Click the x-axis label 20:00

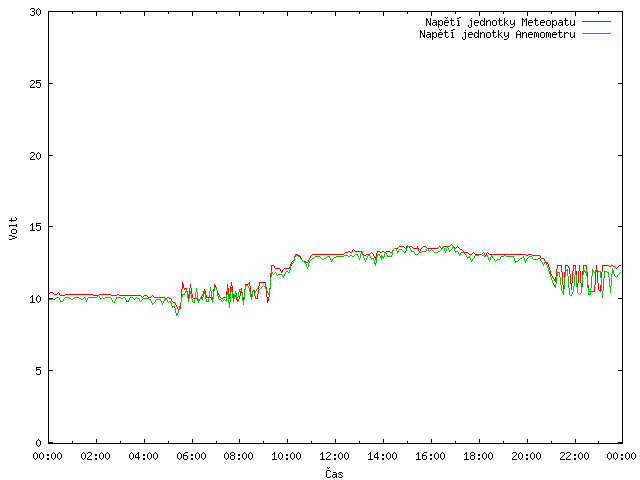[527, 456]
